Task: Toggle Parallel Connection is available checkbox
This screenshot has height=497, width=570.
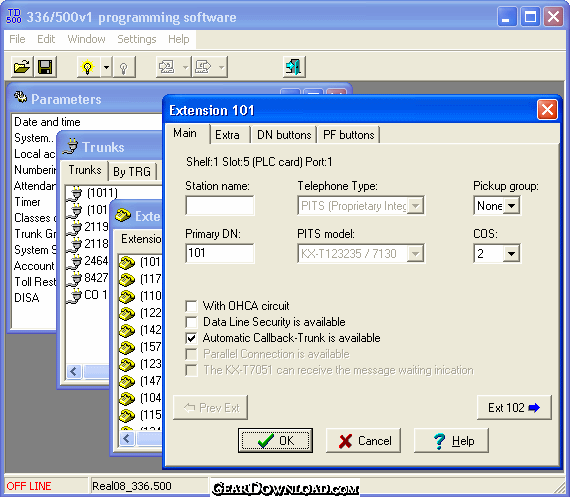Action: coord(191,354)
